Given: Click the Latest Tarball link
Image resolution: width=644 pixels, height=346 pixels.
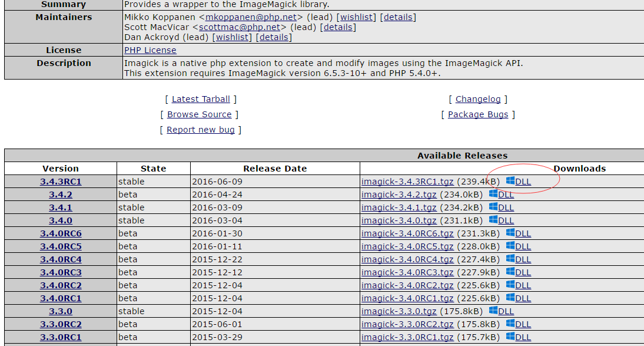Looking at the screenshot, I should point(201,99).
